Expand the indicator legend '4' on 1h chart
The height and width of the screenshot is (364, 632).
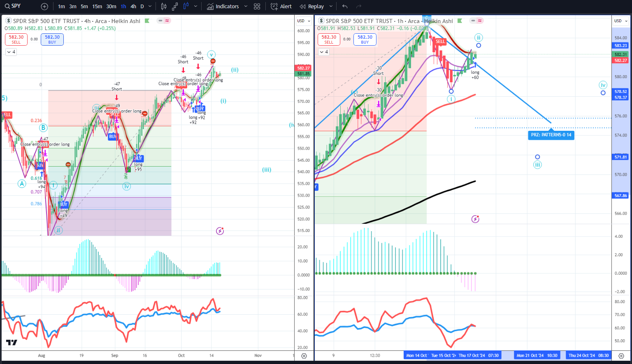point(324,52)
